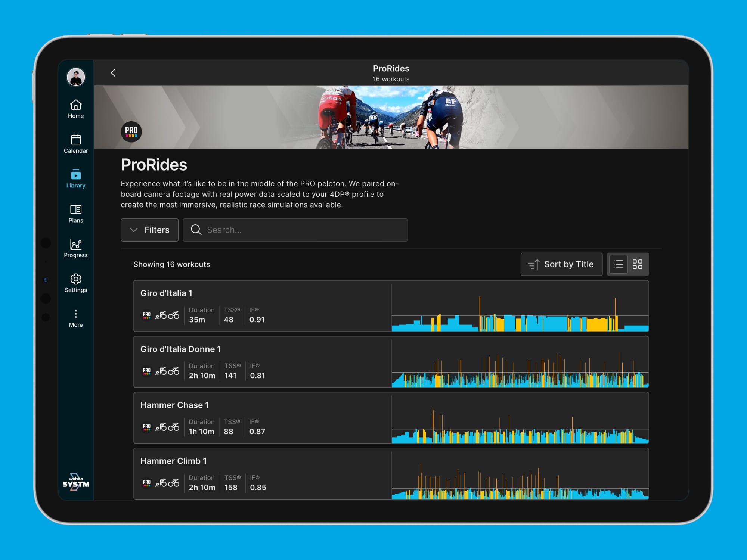Click Giro d'Italia 1 power profile graph

[x=520, y=313]
